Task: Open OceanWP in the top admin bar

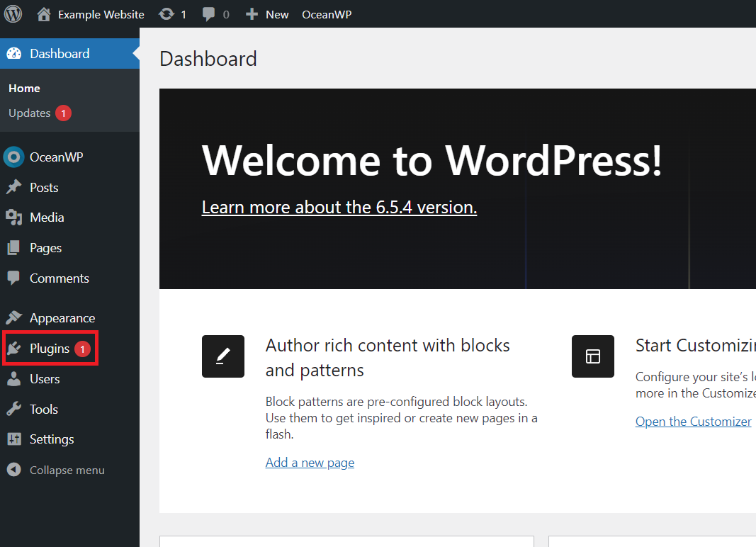Action: click(327, 14)
